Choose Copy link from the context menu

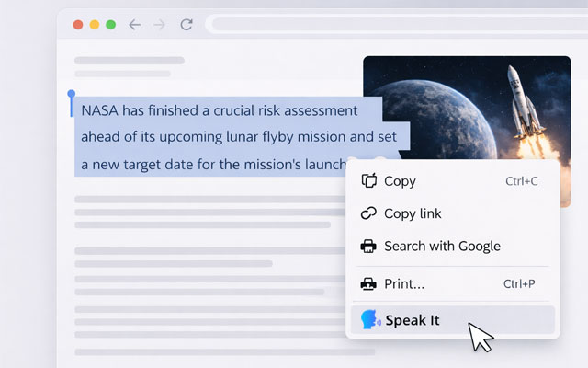coord(453,213)
